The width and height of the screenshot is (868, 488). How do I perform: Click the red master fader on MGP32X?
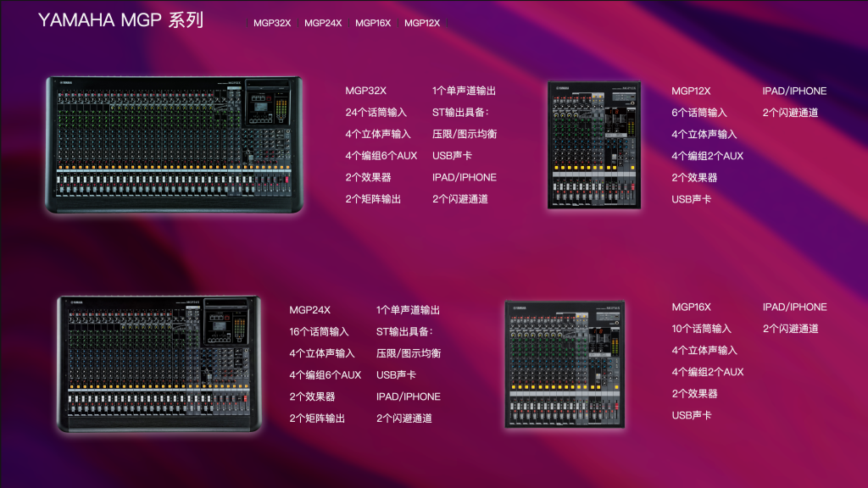[x=287, y=179]
